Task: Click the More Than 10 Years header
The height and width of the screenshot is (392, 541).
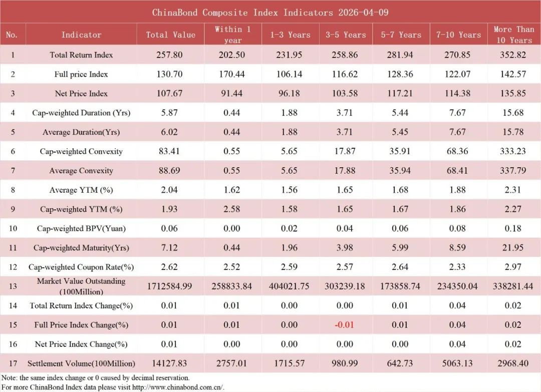Action: [x=514, y=35]
